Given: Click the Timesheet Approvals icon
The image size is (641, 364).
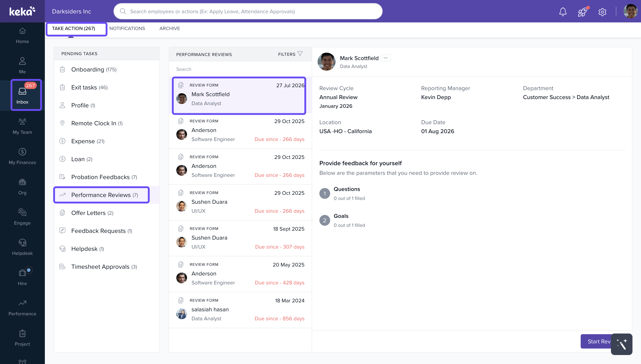Looking at the screenshot, I should 62,266.
